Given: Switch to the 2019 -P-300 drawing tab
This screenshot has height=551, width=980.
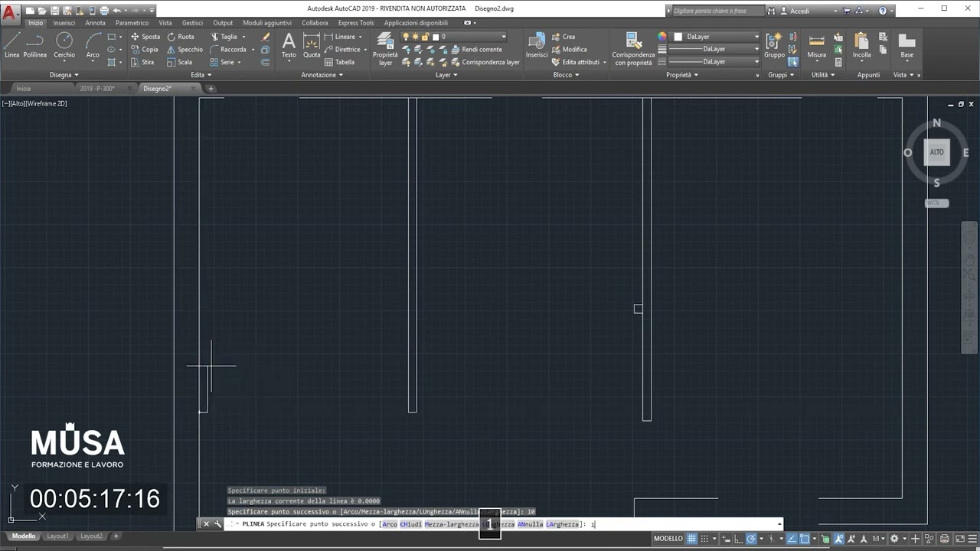Looking at the screenshot, I should pyautogui.click(x=97, y=89).
